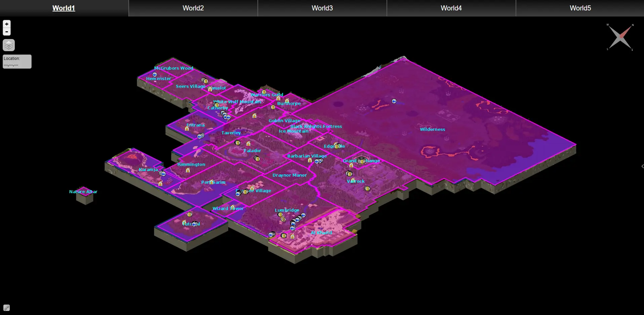This screenshot has height=315, width=644.
Task: Click the Nature Altar label
Action: [x=83, y=191]
